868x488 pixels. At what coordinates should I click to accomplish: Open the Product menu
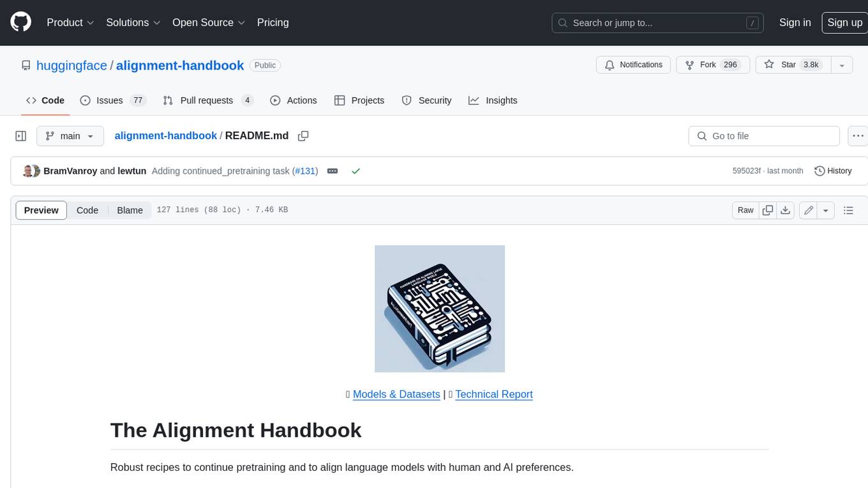[70, 22]
